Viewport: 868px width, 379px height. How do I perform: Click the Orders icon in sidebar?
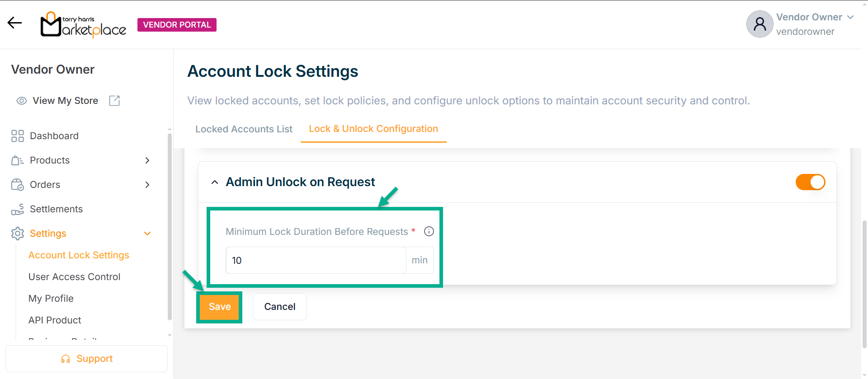pos(18,185)
